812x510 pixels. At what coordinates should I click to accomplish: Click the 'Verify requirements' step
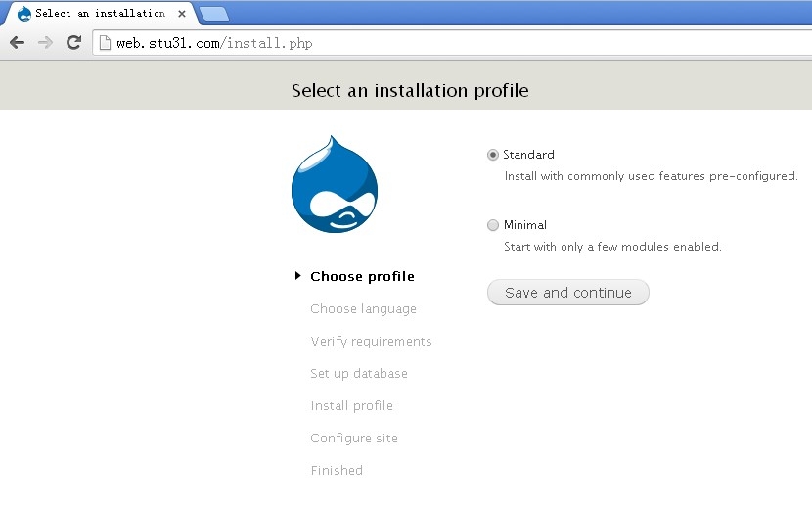(x=371, y=342)
